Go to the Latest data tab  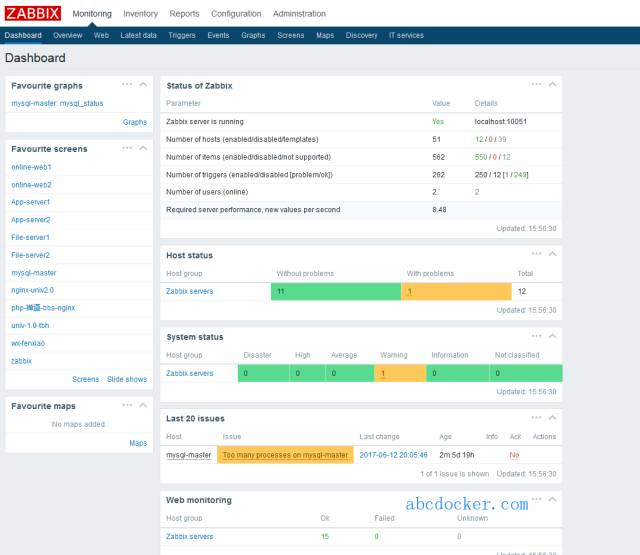pyautogui.click(x=138, y=35)
